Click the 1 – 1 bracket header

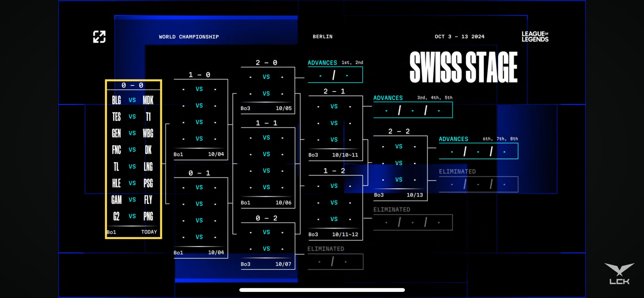click(267, 123)
